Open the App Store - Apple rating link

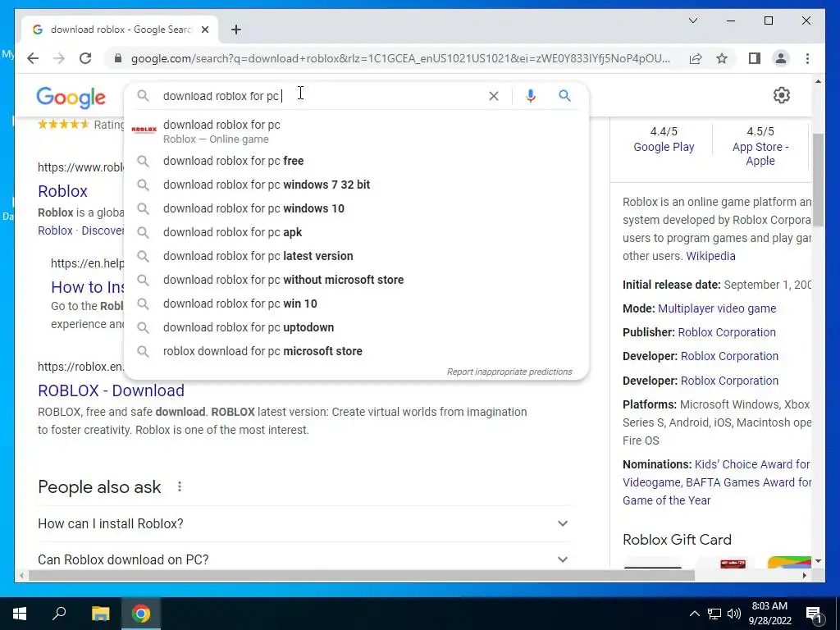point(760,153)
